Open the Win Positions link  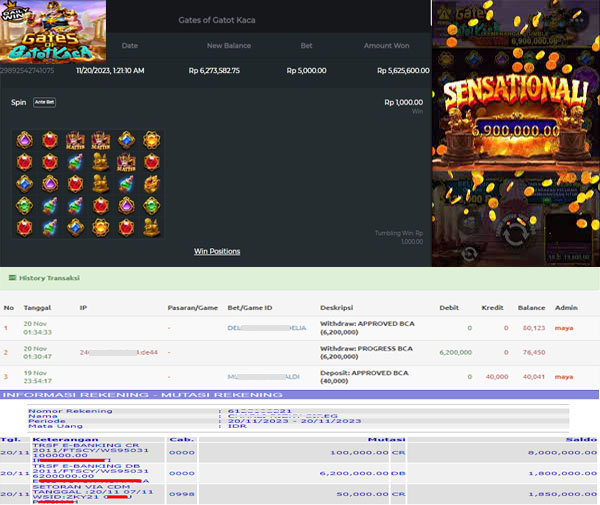[x=217, y=251]
